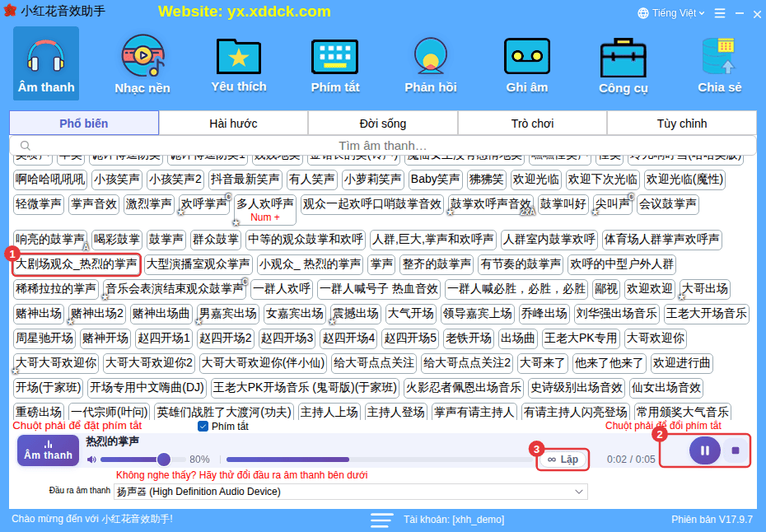
Task: Switch to the Hài hước tab
Action: (x=234, y=123)
